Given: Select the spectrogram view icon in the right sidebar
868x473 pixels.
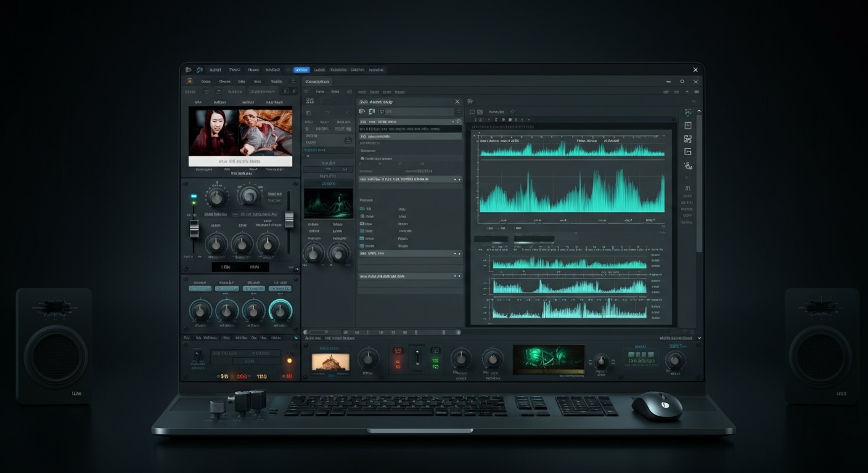Looking at the screenshot, I should click(x=688, y=112).
